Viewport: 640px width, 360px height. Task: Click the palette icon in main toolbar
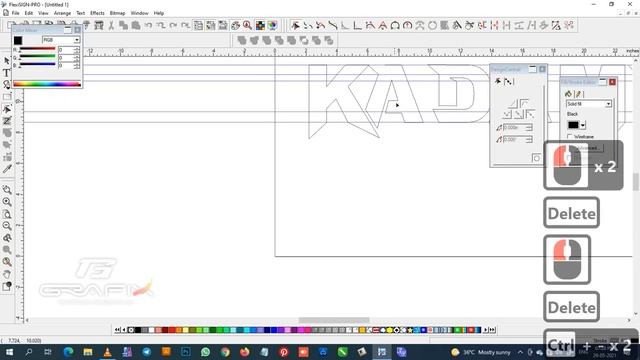point(236,26)
